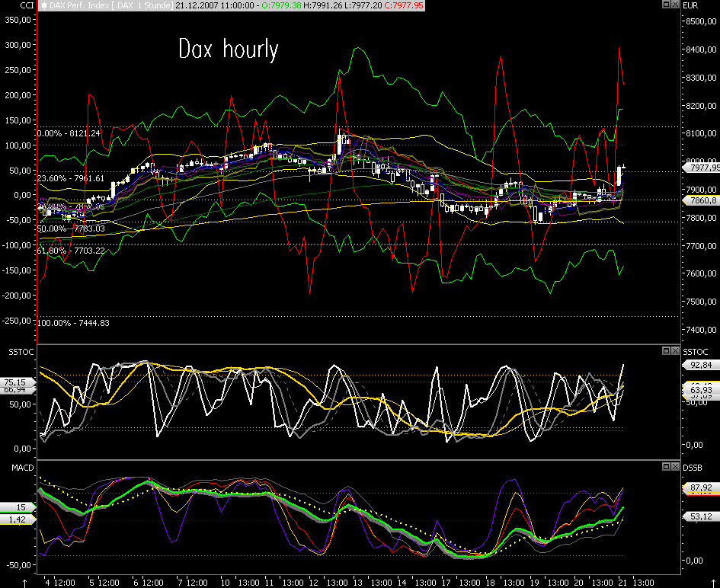Click the MACD panel label
The image size is (720, 588).
pyautogui.click(x=23, y=468)
